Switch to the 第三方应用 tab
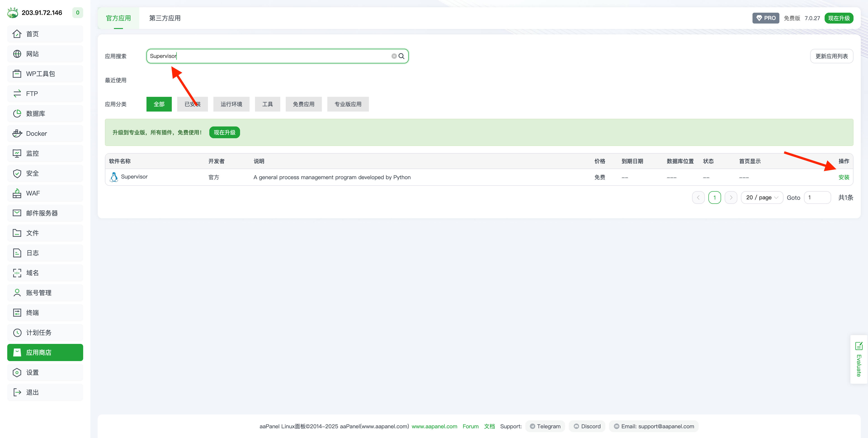 (x=165, y=18)
